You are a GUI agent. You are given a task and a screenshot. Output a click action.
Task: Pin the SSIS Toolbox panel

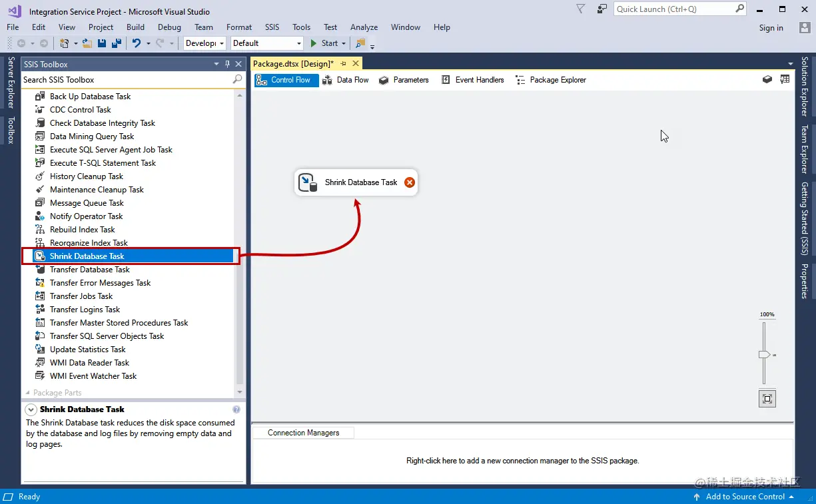tap(227, 64)
